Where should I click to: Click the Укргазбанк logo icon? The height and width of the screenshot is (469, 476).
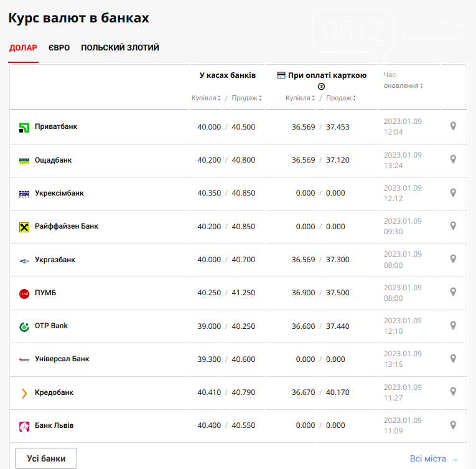tap(24, 261)
